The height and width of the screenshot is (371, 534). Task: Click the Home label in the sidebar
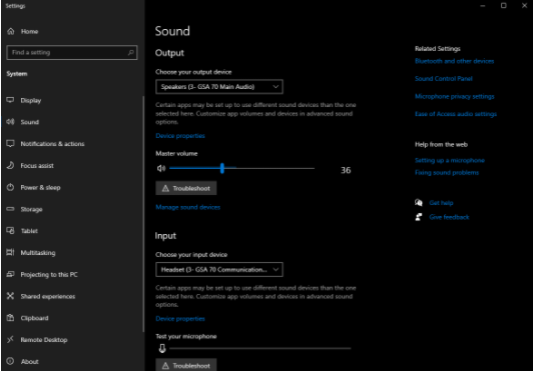point(29,31)
